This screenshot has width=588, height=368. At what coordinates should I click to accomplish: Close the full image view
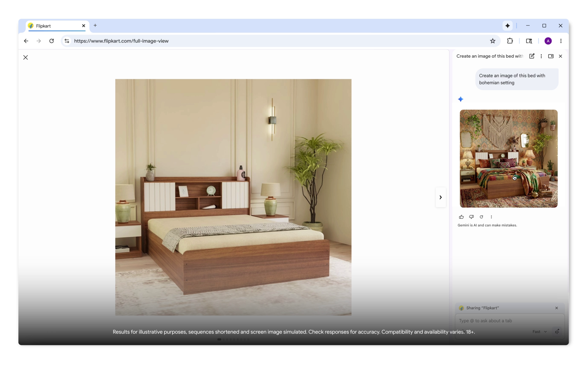[26, 57]
